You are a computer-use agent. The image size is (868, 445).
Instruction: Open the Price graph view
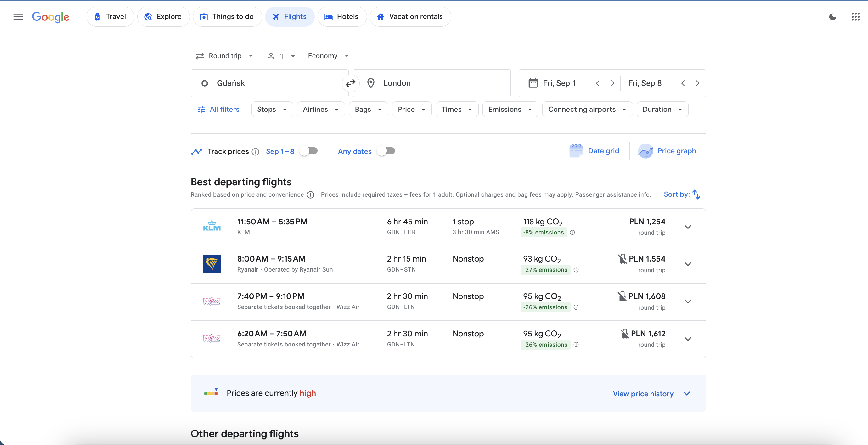[668, 151]
